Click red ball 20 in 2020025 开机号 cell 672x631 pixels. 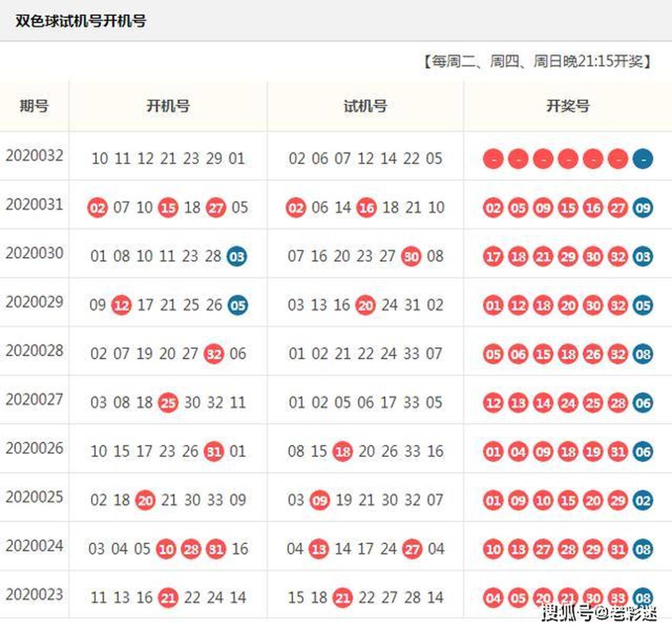click(145, 501)
